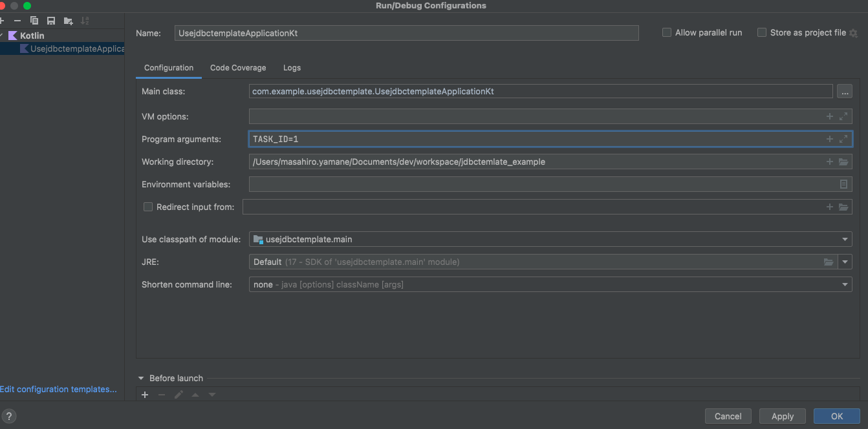Save the current run configuration

click(50, 20)
